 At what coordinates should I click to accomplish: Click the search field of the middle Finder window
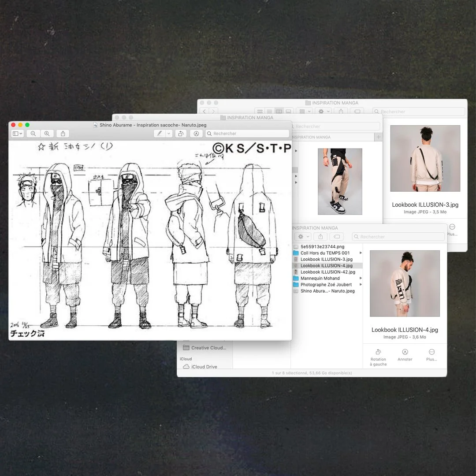tap(335, 126)
